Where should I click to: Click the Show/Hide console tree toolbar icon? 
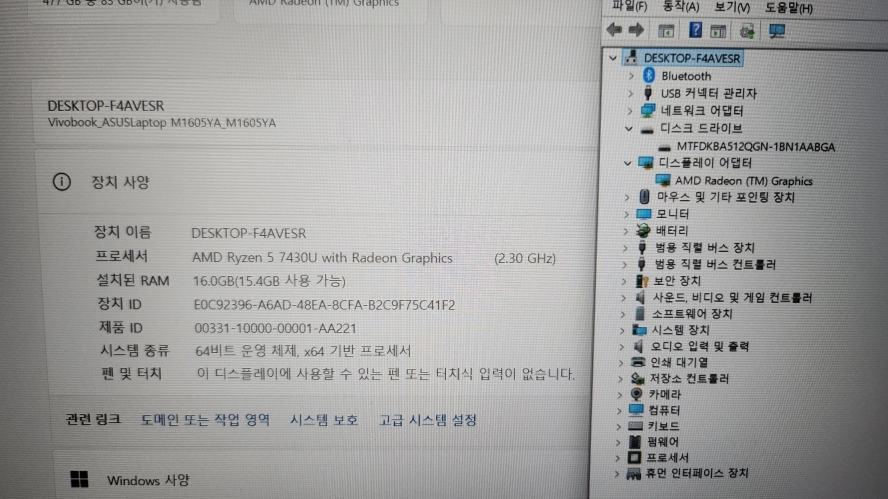[666, 31]
